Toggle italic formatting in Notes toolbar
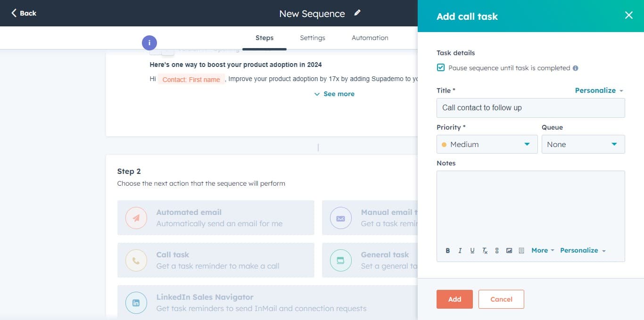 [x=460, y=251]
